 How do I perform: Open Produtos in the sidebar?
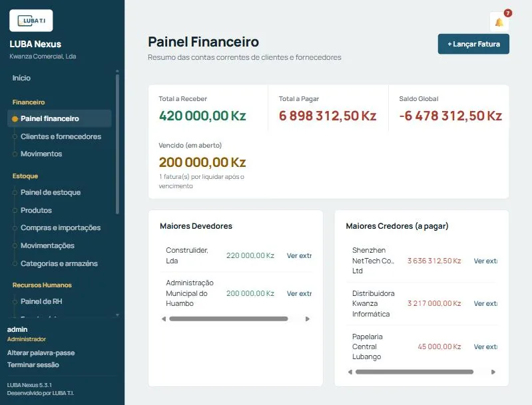(37, 210)
